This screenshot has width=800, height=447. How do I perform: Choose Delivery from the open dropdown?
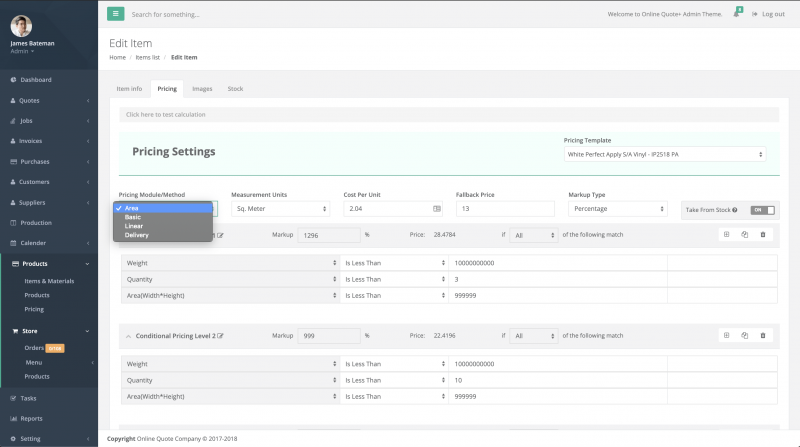point(137,235)
